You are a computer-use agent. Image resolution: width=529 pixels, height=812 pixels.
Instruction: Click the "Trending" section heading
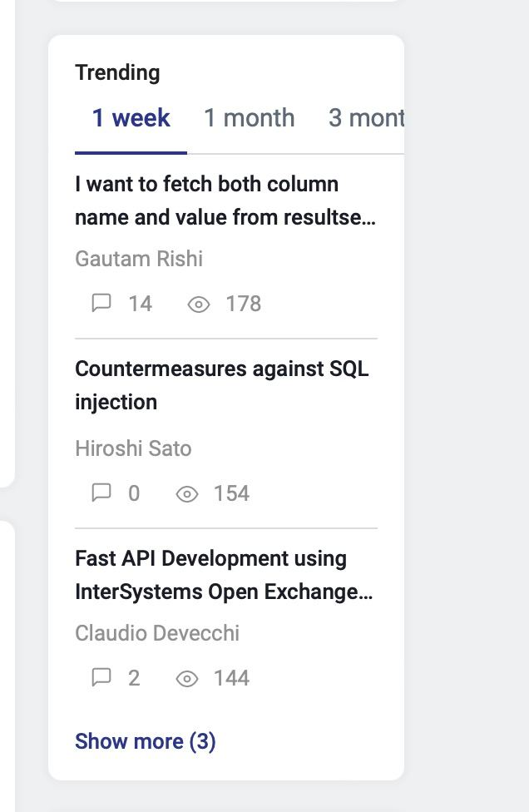pos(117,72)
